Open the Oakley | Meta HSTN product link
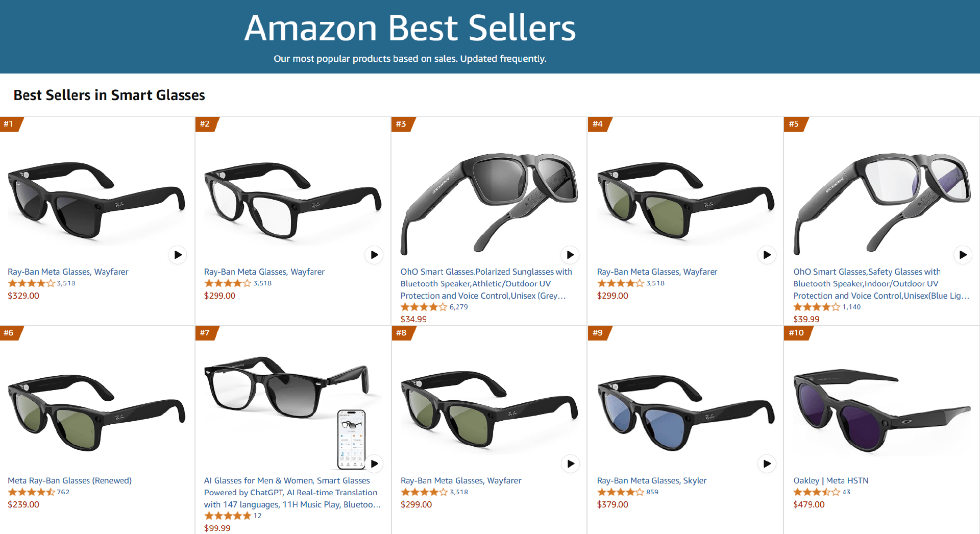Viewport: 980px width, 534px height. [x=830, y=480]
